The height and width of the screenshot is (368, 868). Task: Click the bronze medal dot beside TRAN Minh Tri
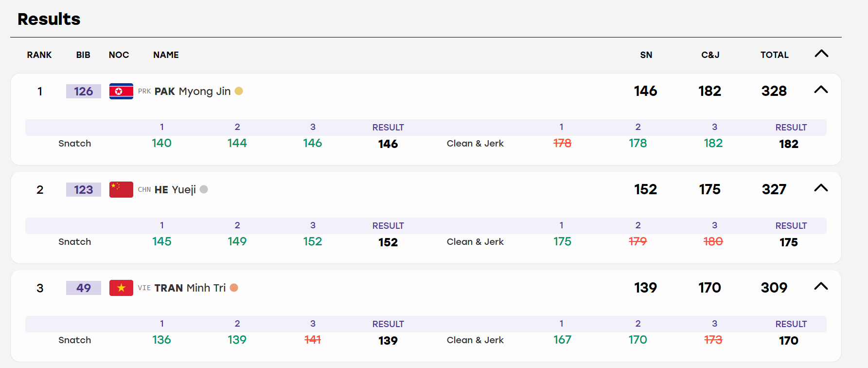(x=234, y=288)
